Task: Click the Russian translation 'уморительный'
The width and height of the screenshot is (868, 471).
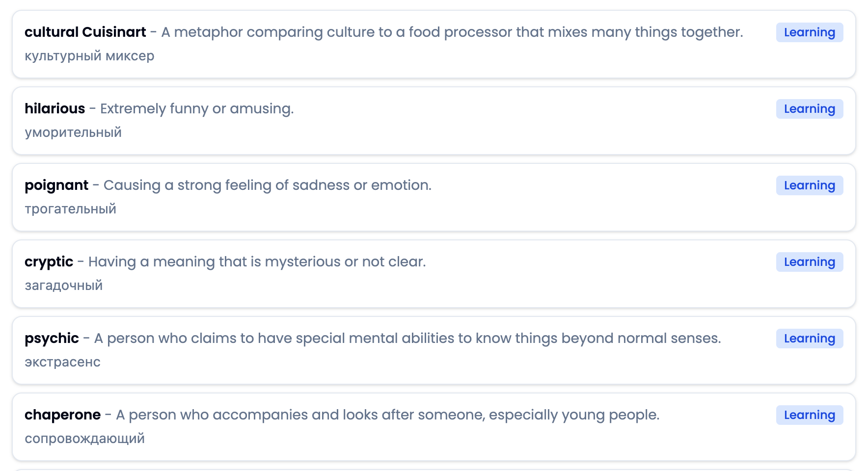Action: click(x=73, y=132)
